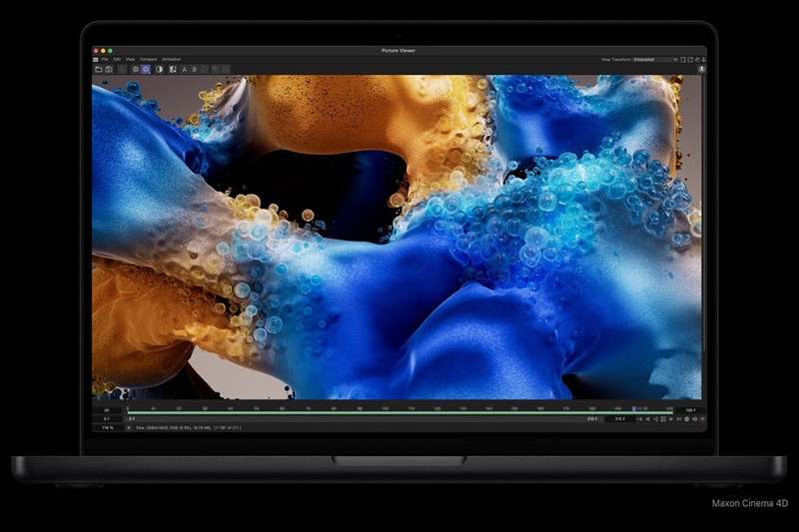Click the green preview range bar
Image resolution: width=799 pixels, height=532 pixels.
[400, 413]
